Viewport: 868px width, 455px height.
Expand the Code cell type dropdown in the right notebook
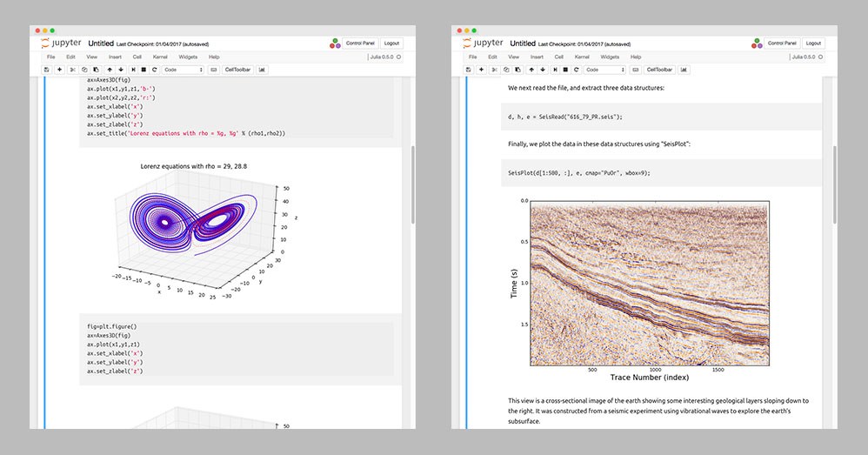604,70
